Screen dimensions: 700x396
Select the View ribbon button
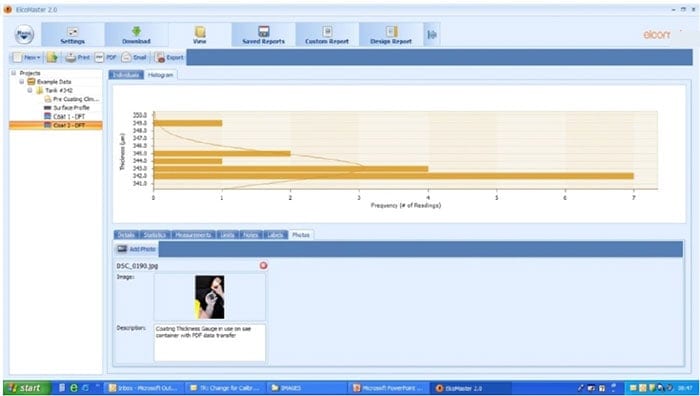click(x=200, y=35)
